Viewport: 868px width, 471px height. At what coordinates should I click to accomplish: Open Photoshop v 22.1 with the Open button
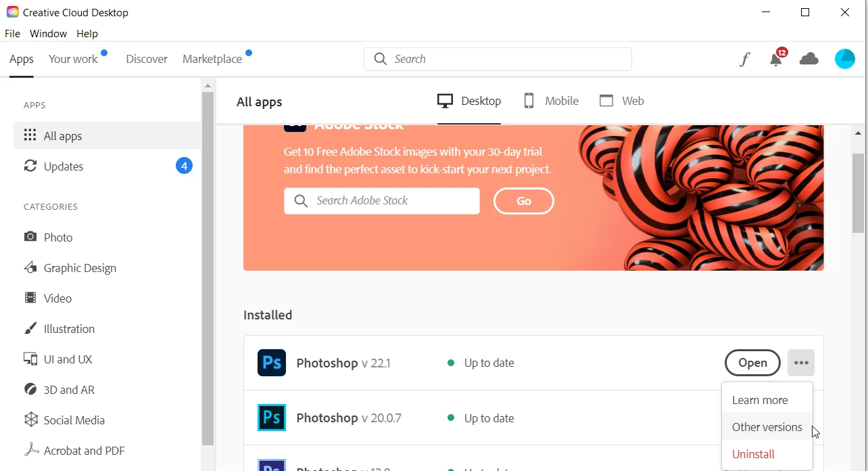[x=752, y=363]
